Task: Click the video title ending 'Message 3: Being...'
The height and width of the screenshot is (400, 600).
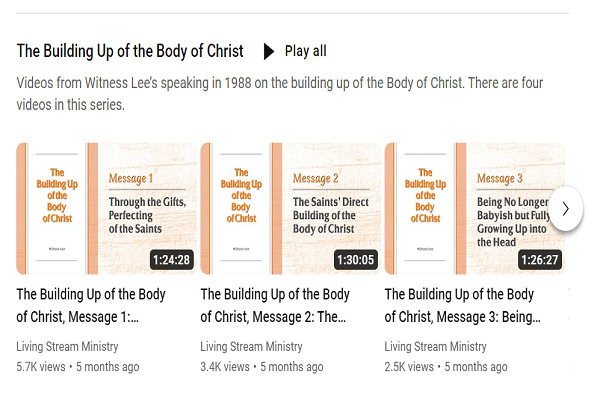Action: click(463, 305)
